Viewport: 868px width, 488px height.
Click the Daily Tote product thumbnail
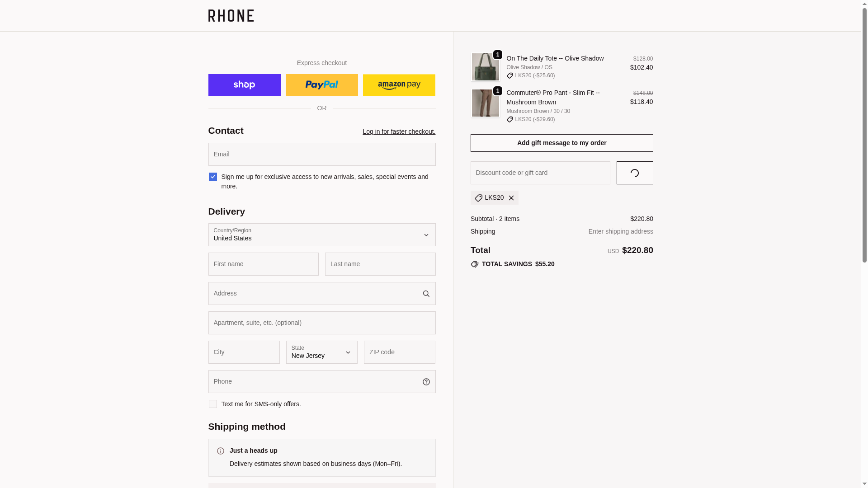coord(485,67)
